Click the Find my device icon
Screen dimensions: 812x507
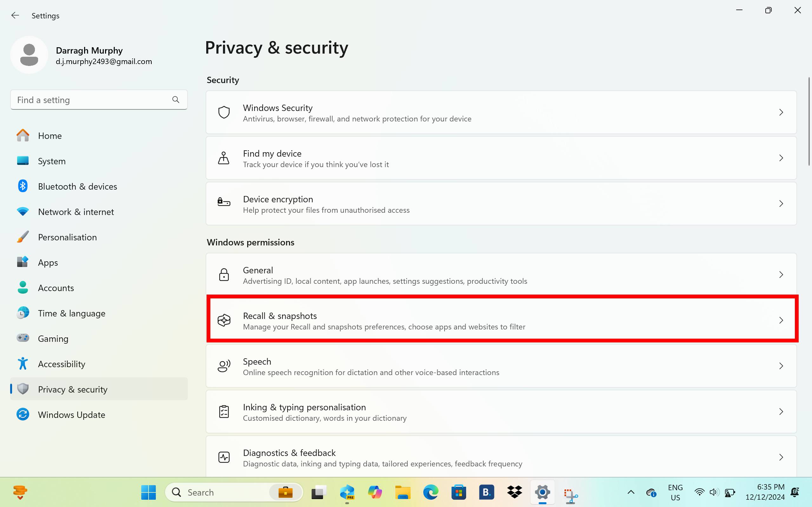223,158
